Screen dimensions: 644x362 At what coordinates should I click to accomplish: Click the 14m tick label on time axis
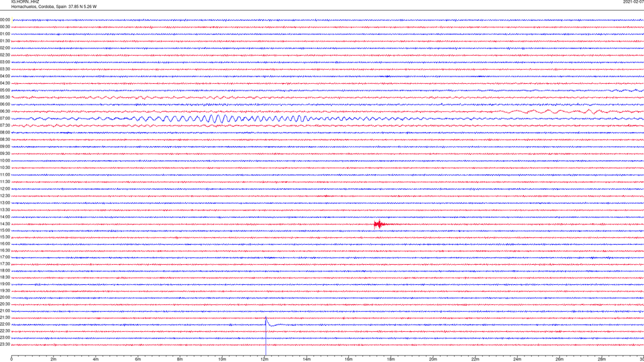tap(307, 359)
